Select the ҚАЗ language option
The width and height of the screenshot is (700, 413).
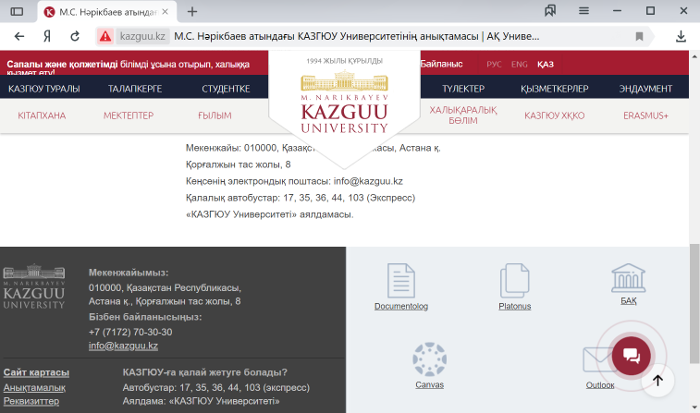pyautogui.click(x=545, y=64)
